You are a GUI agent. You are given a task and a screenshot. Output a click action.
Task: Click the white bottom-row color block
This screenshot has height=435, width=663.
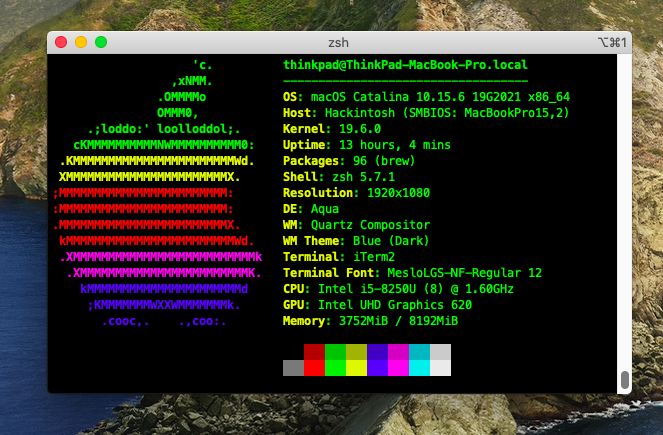point(441,368)
